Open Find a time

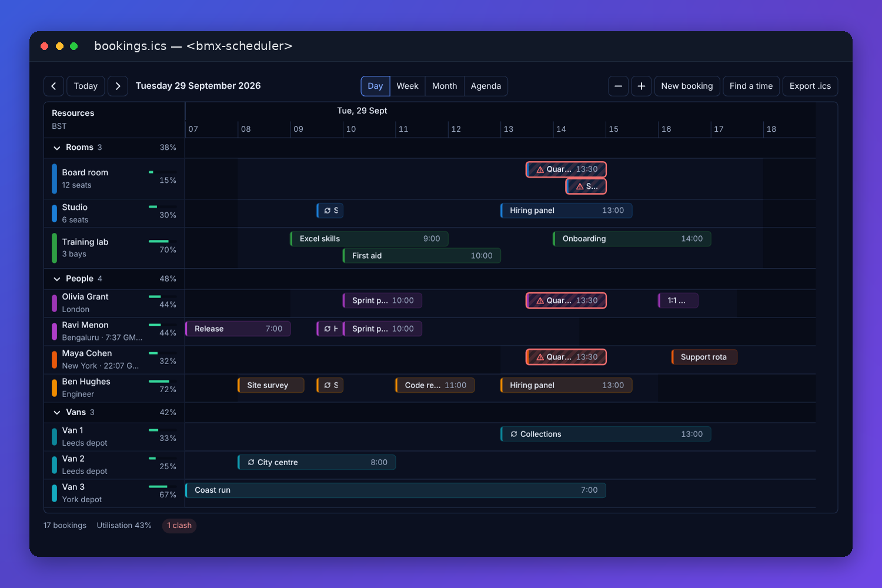(x=751, y=86)
